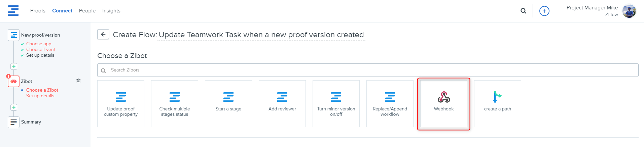Go to the Insights tab
The image size is (644, 147).
click(111, 11)
